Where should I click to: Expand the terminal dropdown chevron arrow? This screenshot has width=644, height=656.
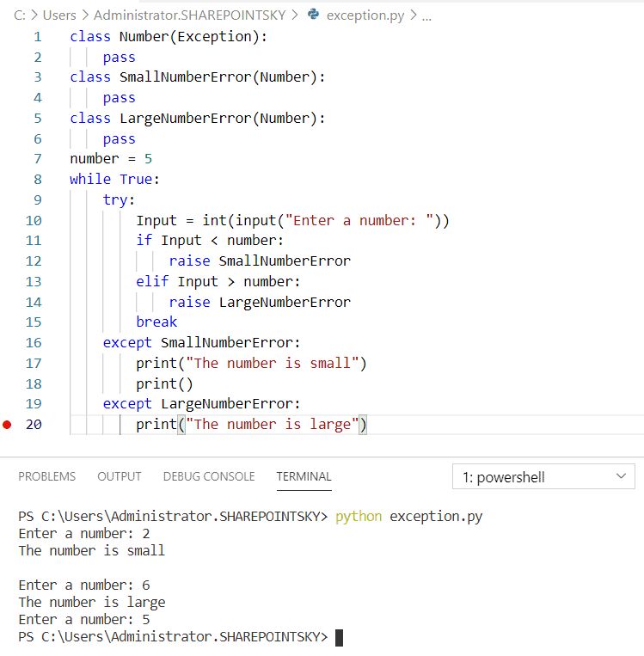point(621,476)
